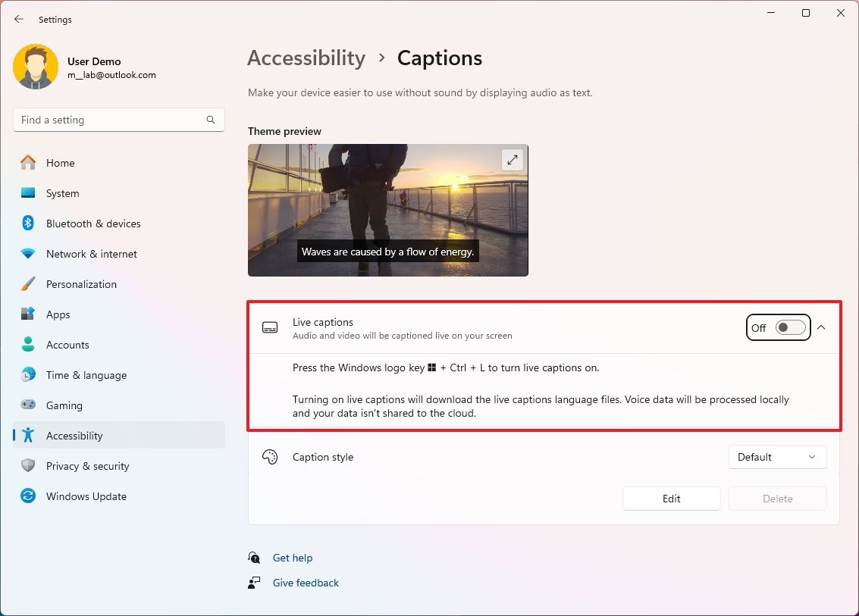Click the Gaming controller icon

(x=28, y=405)
